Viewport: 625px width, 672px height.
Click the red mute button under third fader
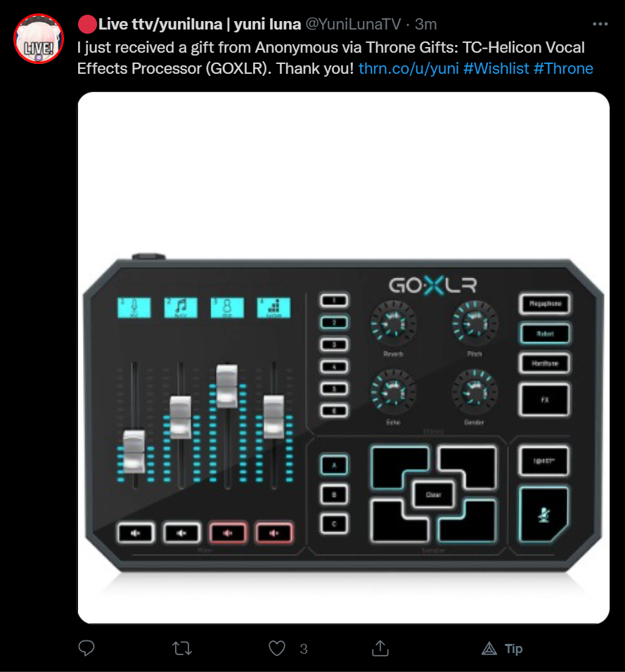tap(228, 533)
